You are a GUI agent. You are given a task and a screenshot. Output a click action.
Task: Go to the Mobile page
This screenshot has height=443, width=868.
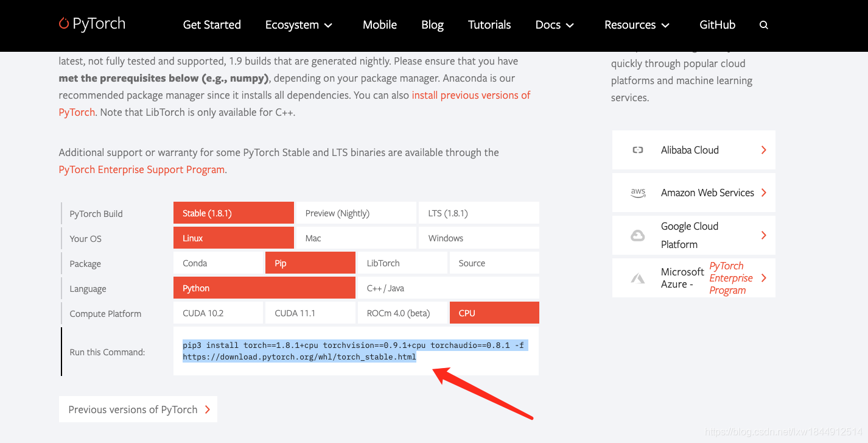coord(380,25)
